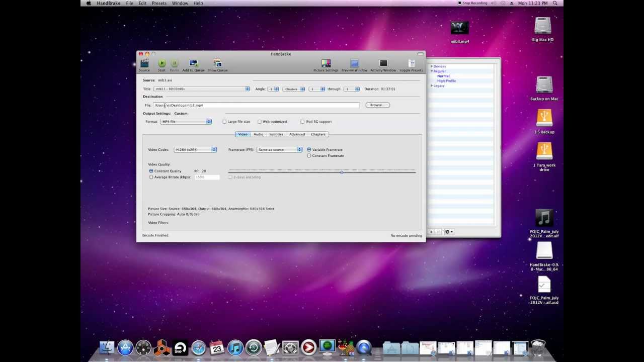Enable the iPod 5G support checkbox

tap(302, 122)
